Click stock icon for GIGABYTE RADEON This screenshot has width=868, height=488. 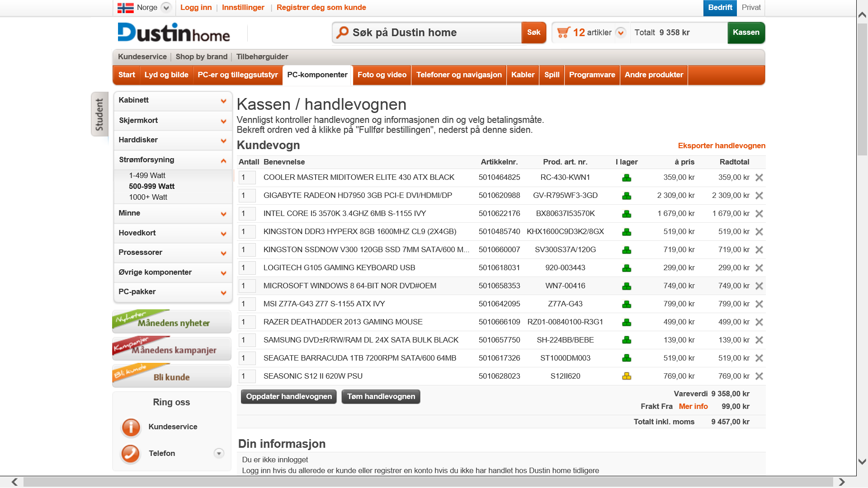pyautogui.click(x=627, y=196)
